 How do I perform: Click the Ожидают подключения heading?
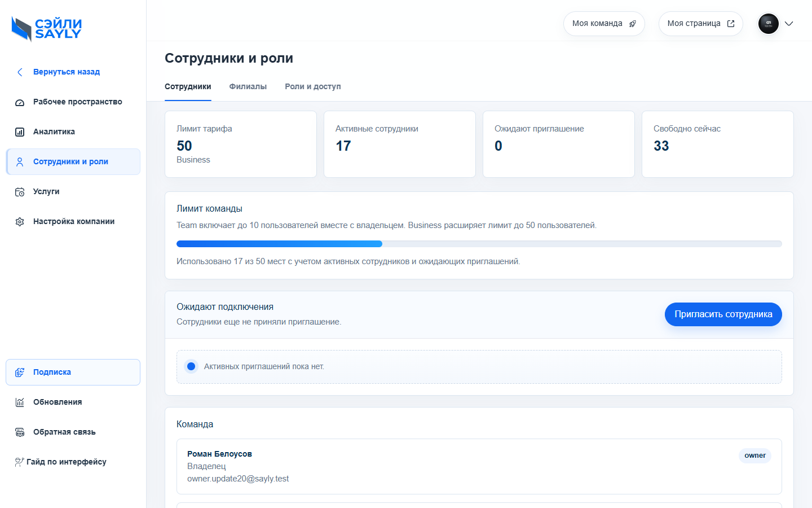(x=225, y=307)
